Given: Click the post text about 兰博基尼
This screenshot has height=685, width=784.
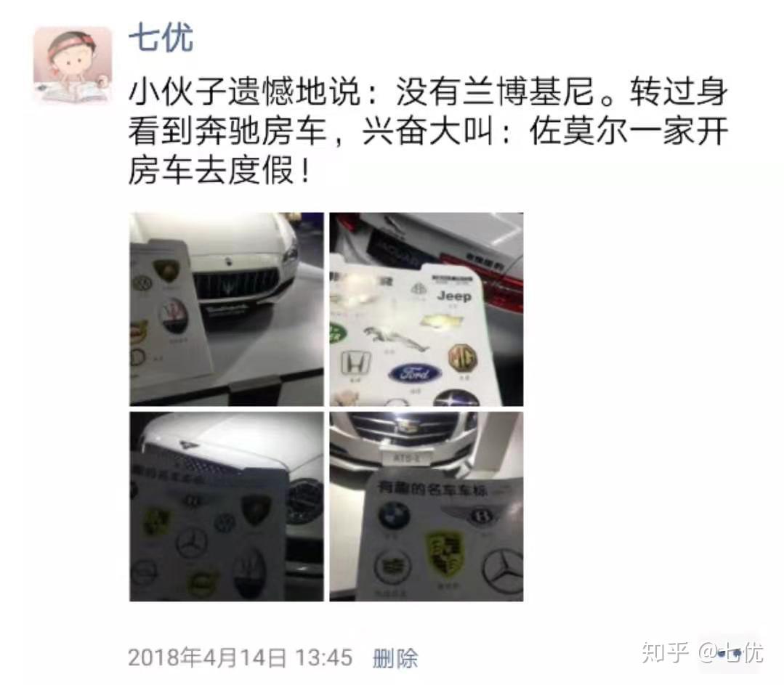Looking at the screenshot, I should click(427, 131).
